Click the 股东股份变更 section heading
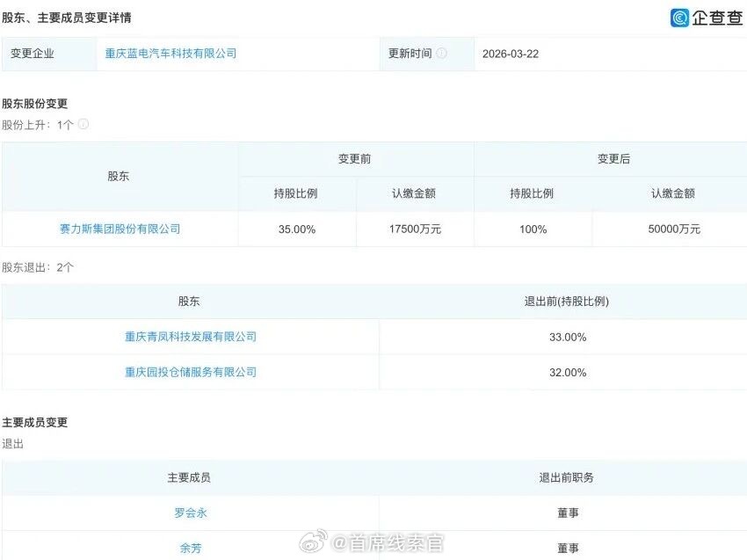Screen dimensions: 747x560 click(x=34, y=103)
